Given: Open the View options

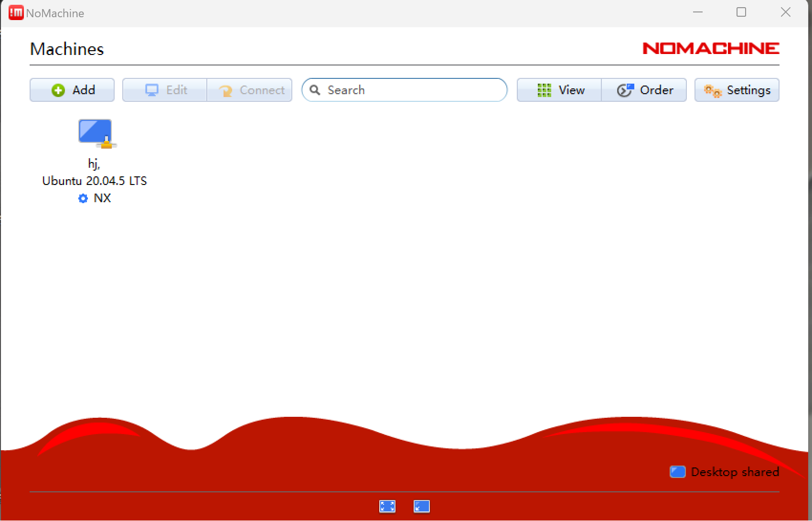Looking at the screenshot, I should click(x=559, y=90).
